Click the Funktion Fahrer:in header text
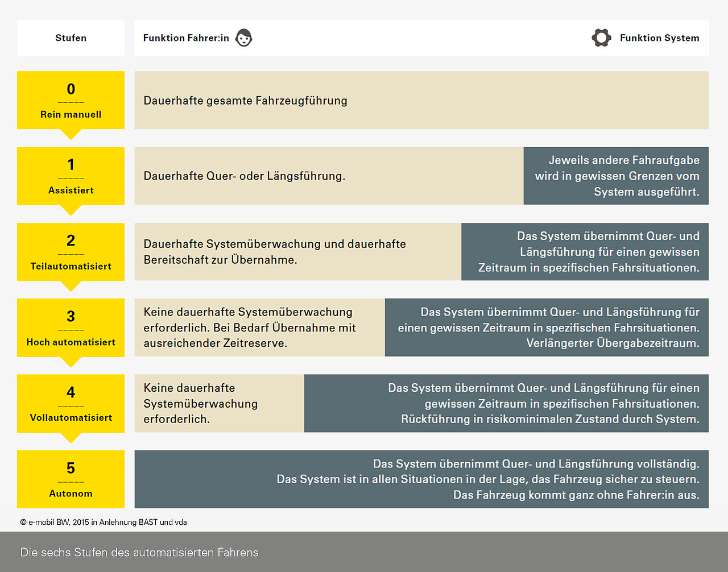This screenshot has width=728, height=572. click(187, 38)
